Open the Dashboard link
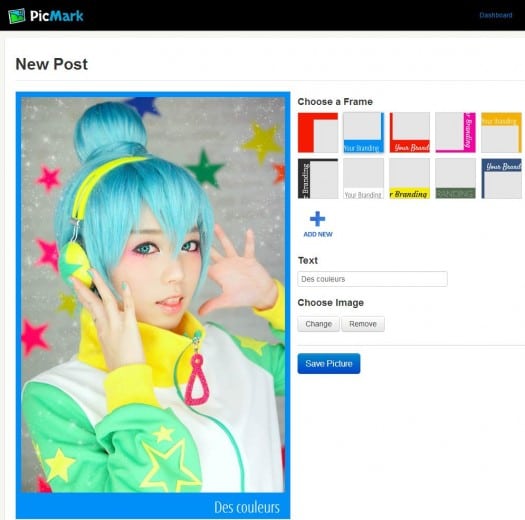The width and height of the screenshot is (525, 520). pyautogui.click(x=496, y=15)
